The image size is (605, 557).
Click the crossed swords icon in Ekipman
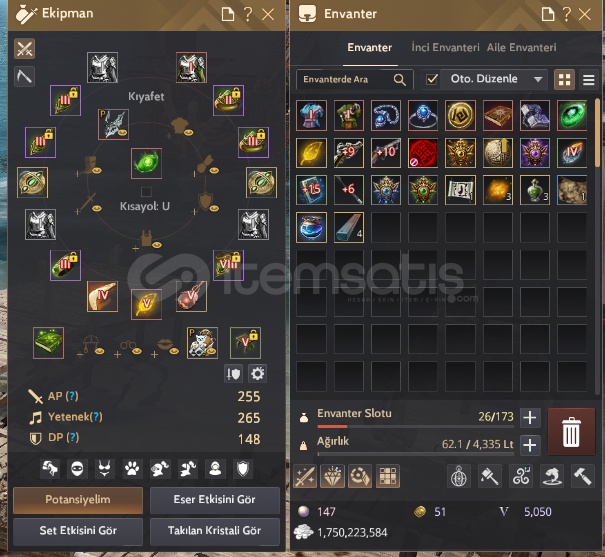pos(24,49)
